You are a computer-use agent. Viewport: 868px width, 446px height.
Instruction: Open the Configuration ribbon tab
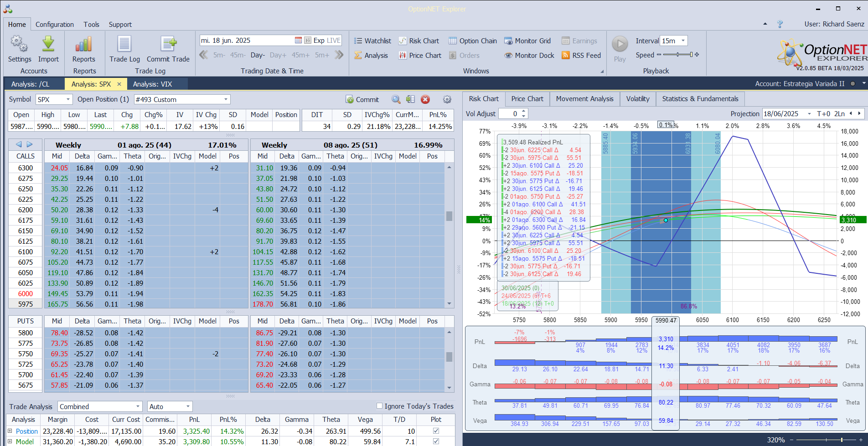coord(55,25)
